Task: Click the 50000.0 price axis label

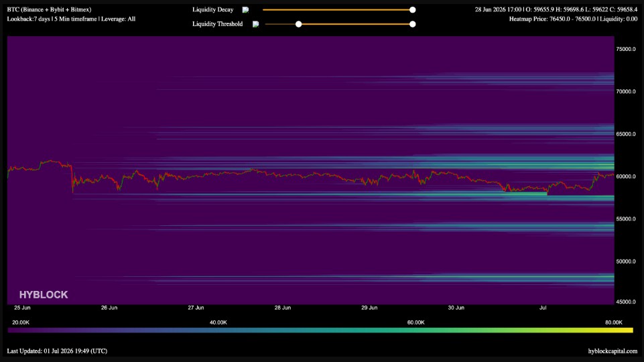Action: (x=625, y=261)
